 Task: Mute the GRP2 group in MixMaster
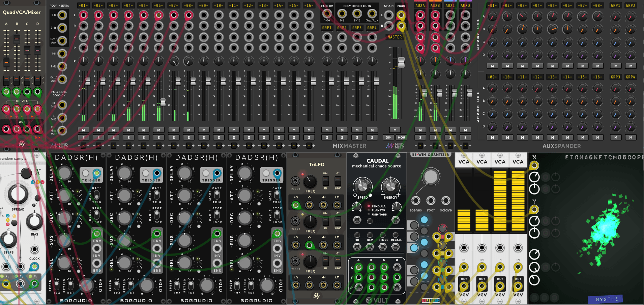coord(342,130)
